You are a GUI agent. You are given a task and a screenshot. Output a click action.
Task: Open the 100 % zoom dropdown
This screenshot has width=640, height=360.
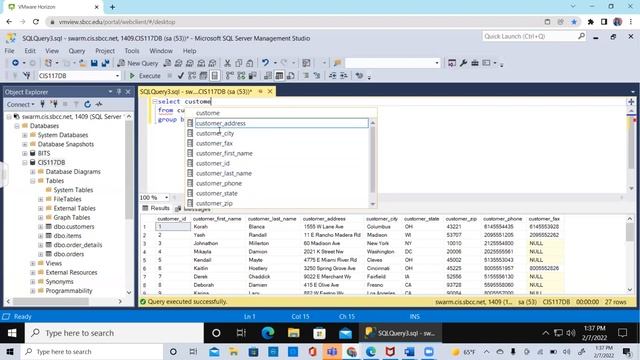point(166,198)
